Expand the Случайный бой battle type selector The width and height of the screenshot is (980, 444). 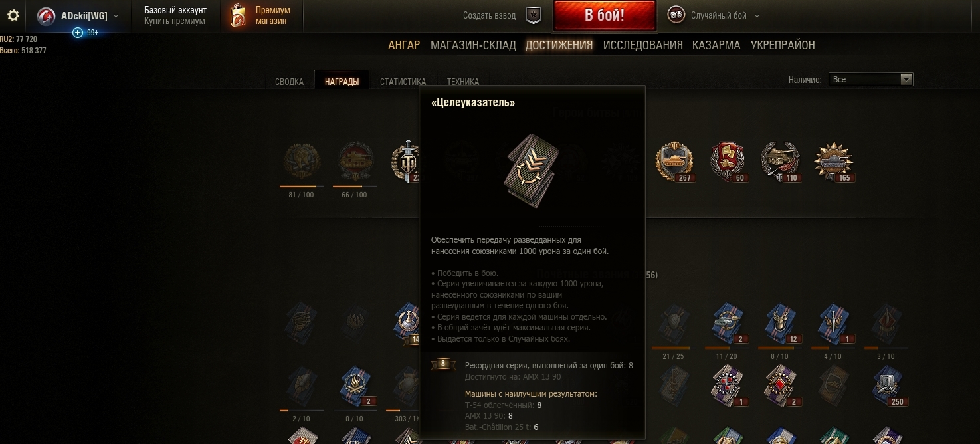713,15
